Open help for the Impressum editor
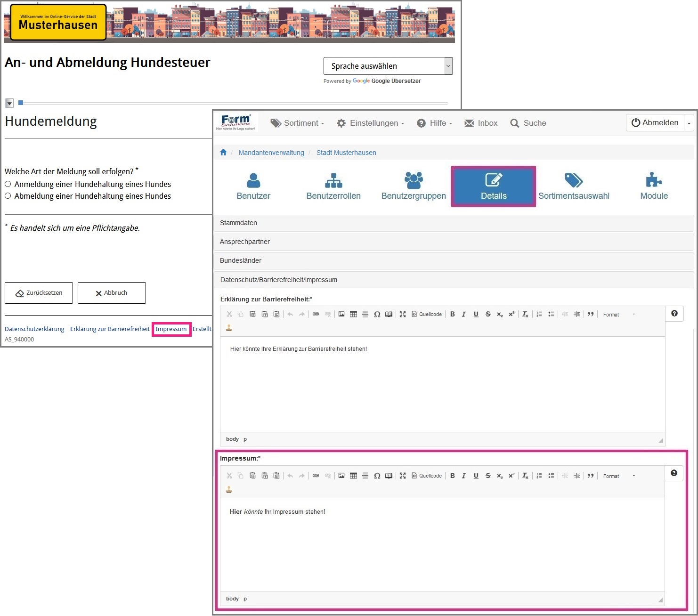698x616 pixels. 674,473
